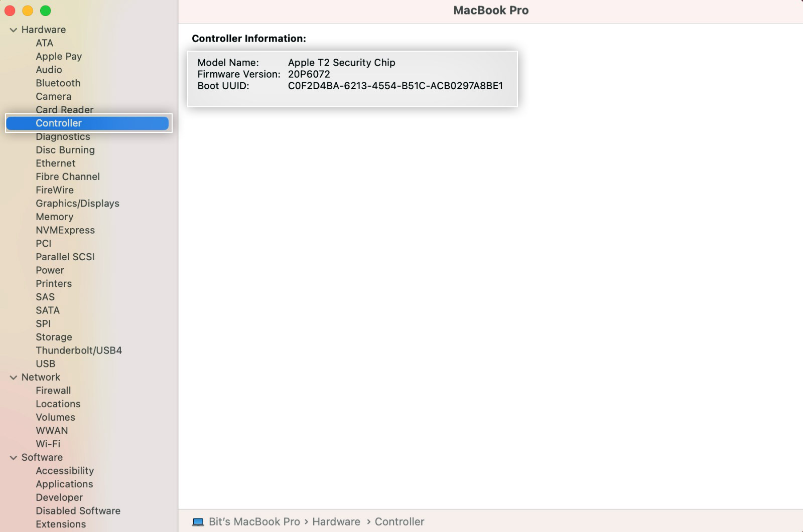The height and width of the screenshot is (532, 803).
Task: Select Disabled Software entry
Action: [x=78, y=511]
